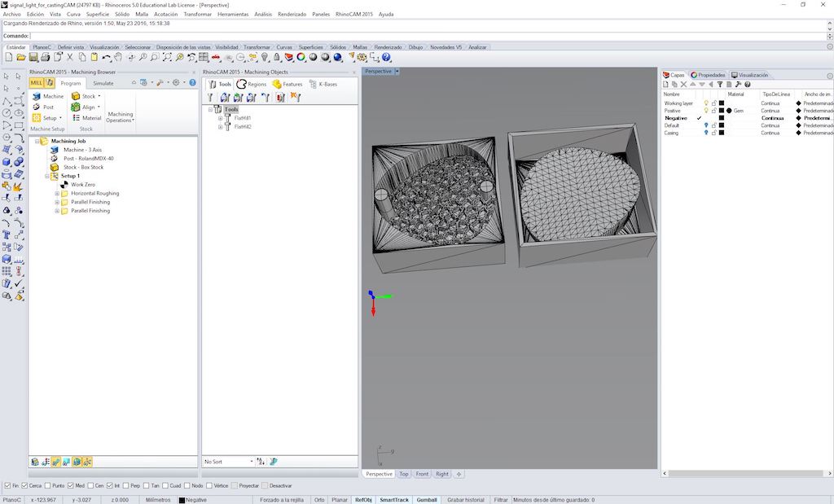
Task: Click the Working layer color swatch
Action: coord(722,103)
